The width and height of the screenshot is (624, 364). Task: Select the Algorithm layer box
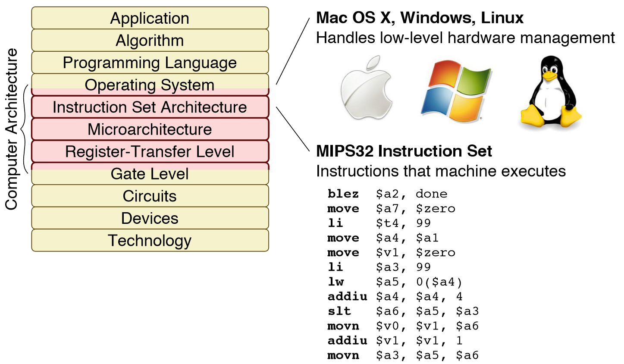[150, 41]
